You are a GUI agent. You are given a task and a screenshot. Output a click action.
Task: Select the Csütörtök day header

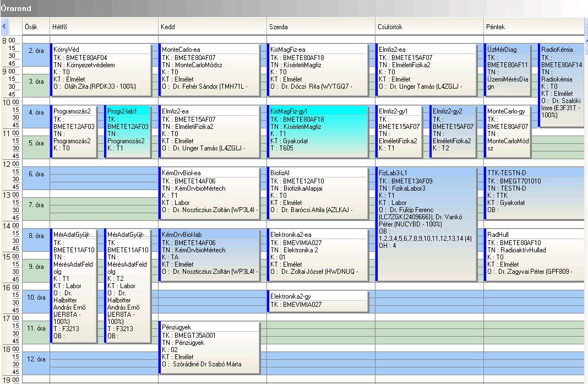pyautogui.click(x=429, y=26)
